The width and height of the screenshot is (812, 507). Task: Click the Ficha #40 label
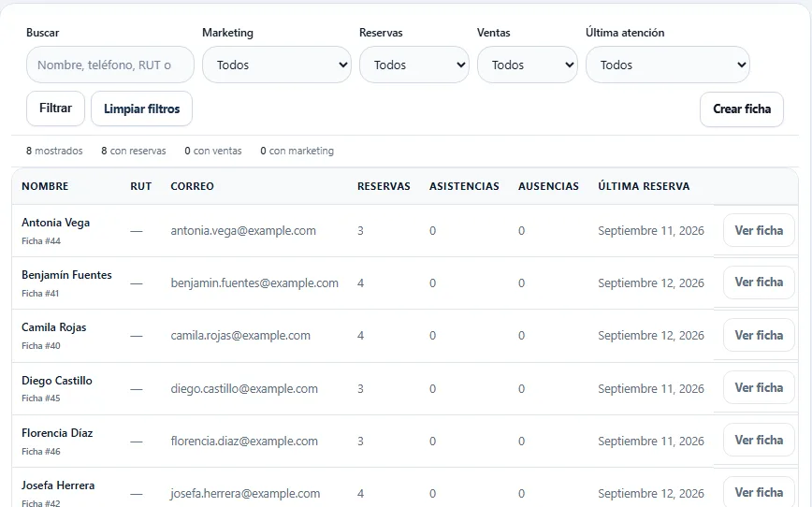[x=41, y=345]
